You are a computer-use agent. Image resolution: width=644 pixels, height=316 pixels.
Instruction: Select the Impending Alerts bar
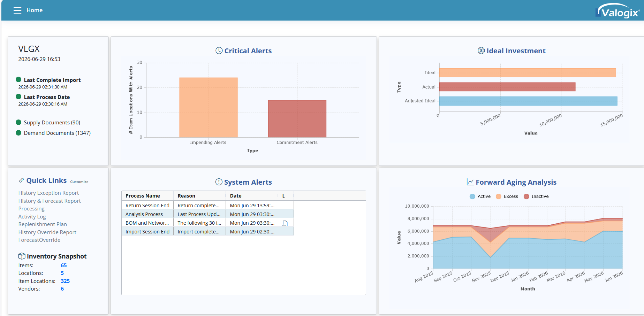coord(209,107)
